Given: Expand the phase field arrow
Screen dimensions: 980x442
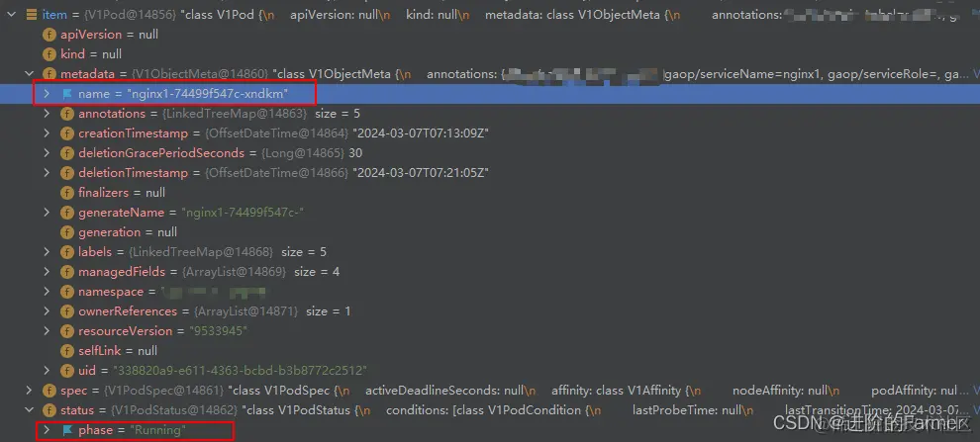Looking at the screenshot, I should [x=47, y=430].
